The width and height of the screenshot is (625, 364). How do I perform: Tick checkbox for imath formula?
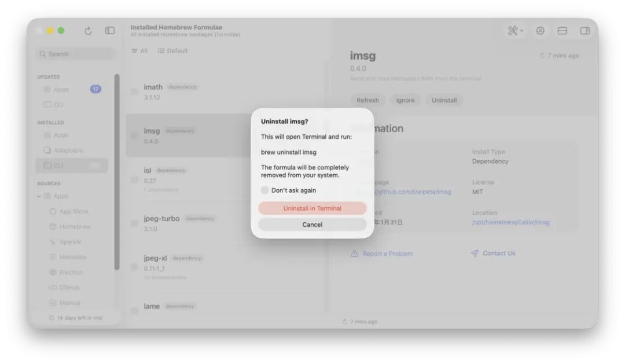(134, 91)
